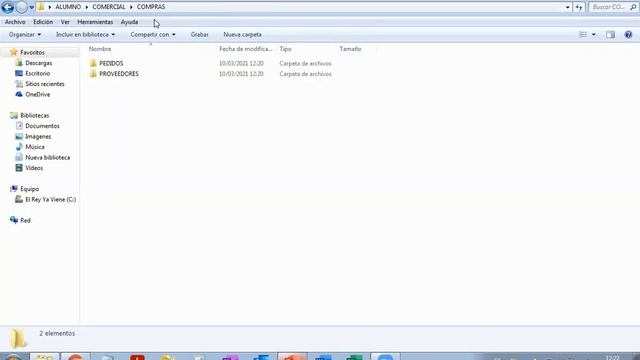Click the OneDrive cloud icon
The image size is (640, 360).
(19, 94)
